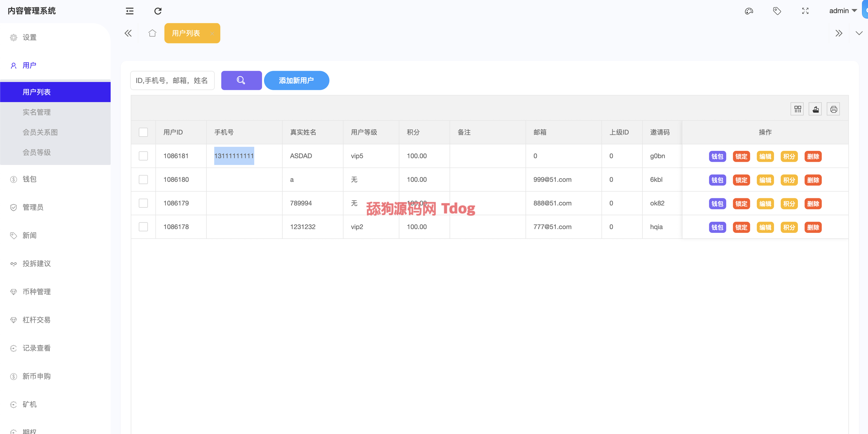
Task: Select checkbox for user 1086181
Action: [143, 156]
